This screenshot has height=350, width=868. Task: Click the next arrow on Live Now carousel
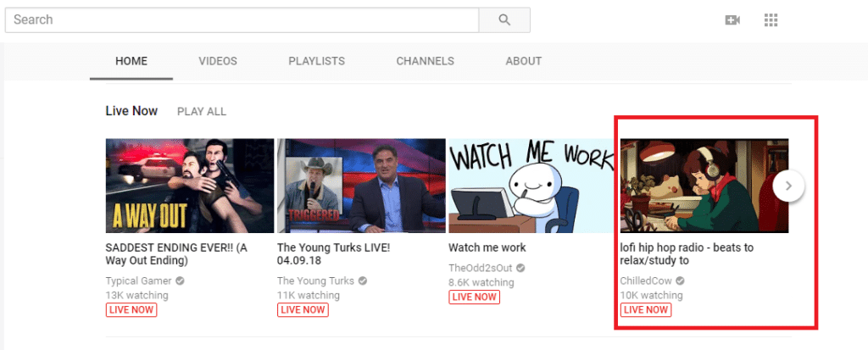pos(789,186)
